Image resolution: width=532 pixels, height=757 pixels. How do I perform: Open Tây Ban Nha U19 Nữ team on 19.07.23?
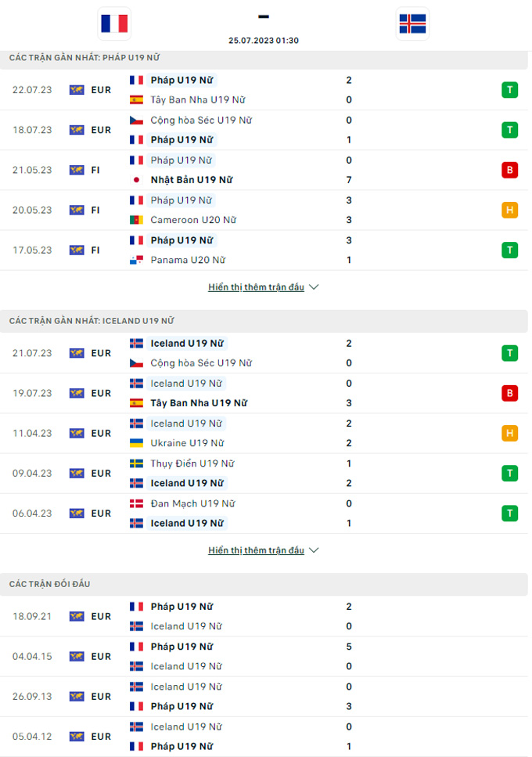click(199, 403)
